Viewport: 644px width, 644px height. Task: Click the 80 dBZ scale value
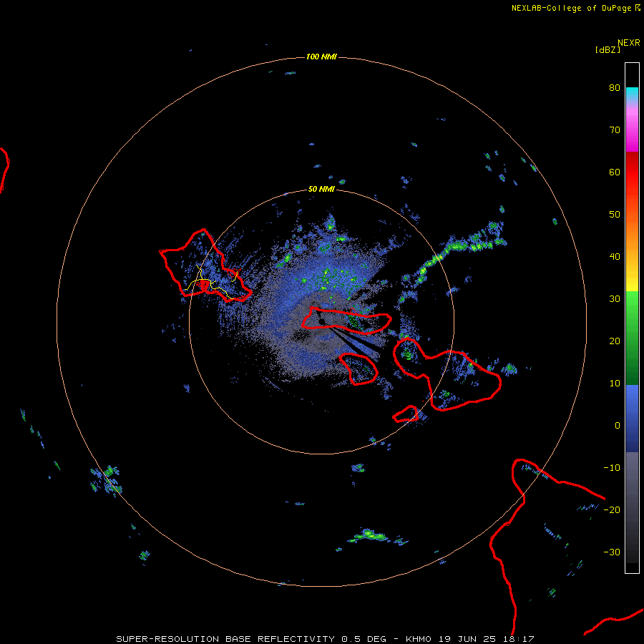point(615,87)
